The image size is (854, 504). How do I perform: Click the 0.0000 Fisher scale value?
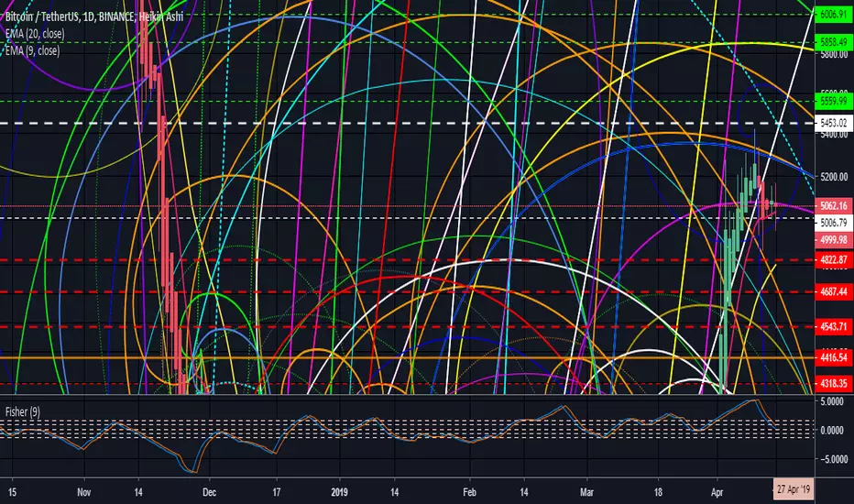[x=832, y=431]
